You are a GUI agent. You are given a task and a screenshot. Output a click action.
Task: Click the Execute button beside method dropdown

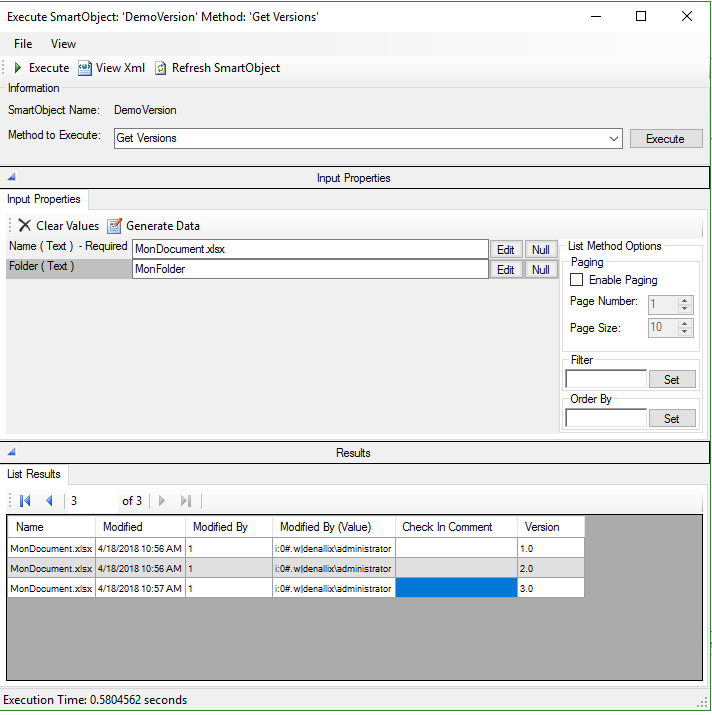pyautogui.click(x=665, y=139)
